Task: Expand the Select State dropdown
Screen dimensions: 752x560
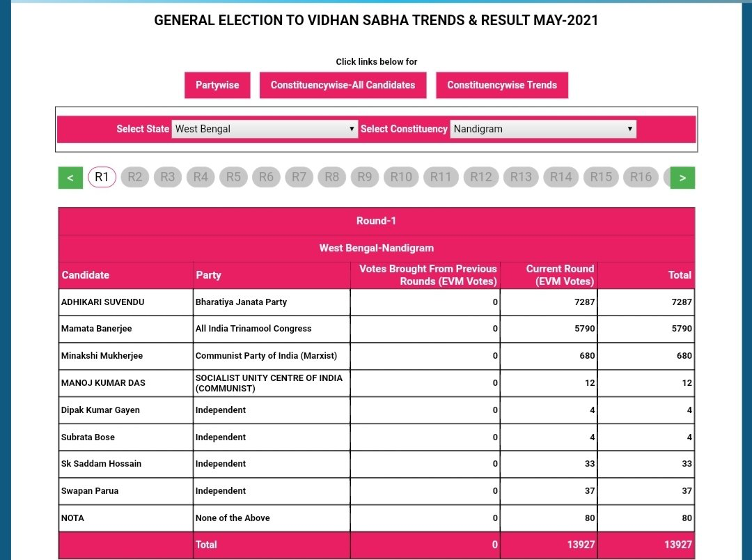Action: (265, 129)
